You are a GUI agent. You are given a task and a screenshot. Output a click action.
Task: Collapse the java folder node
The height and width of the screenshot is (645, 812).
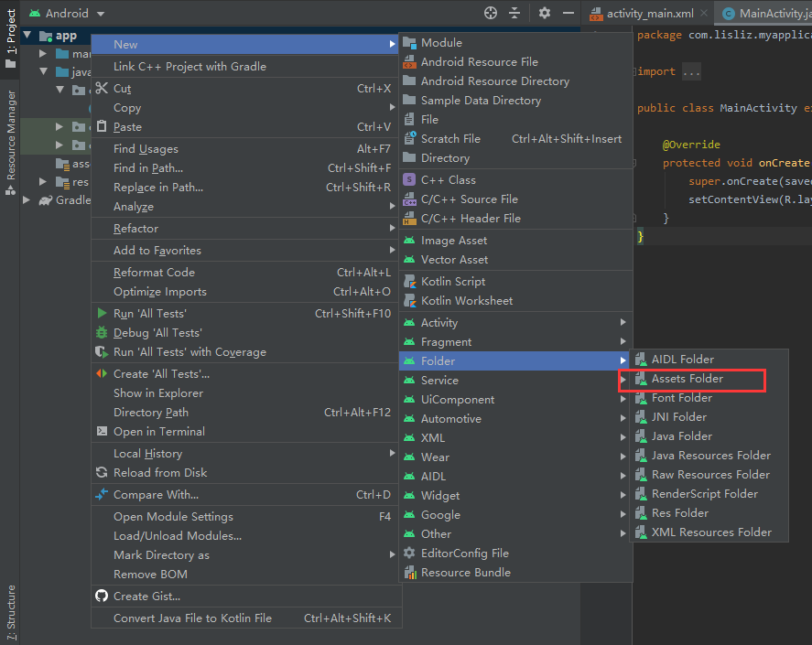[x=44, y=71]
